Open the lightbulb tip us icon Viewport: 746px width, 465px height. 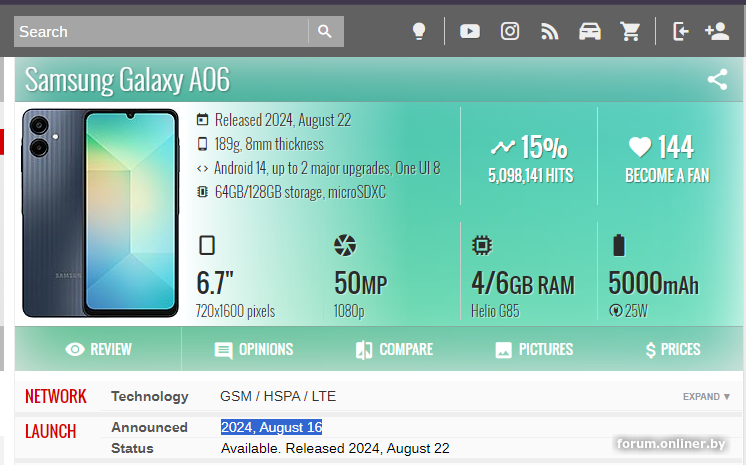419,31
